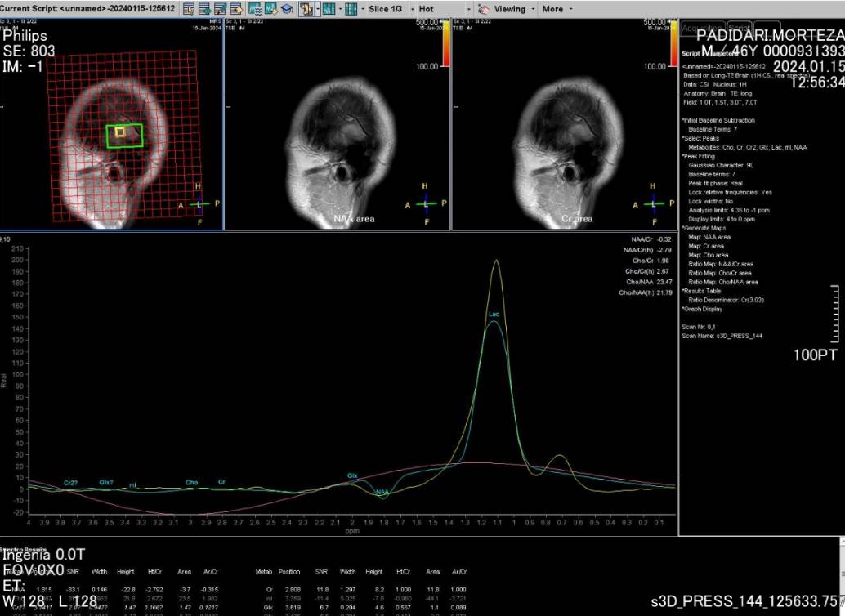The height and width of the screenshot is (616, 845).
Task: Switch to the Script tab
Action: (740, 29)
